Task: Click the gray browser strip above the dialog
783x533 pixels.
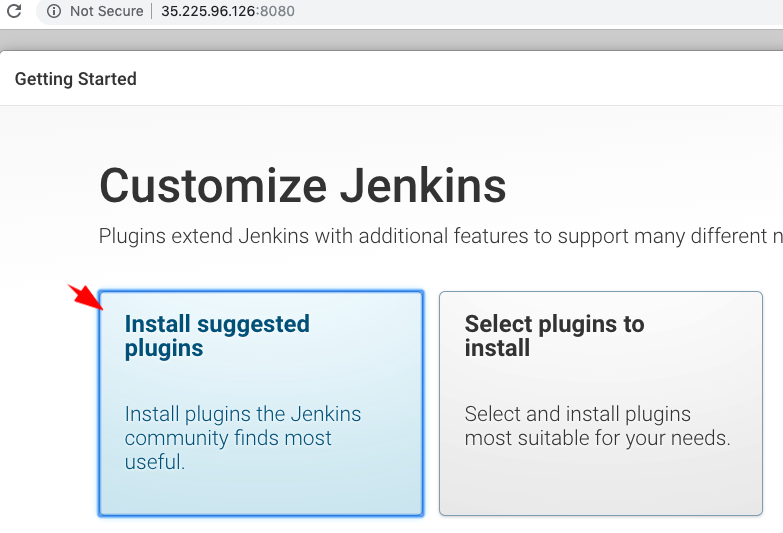Action: point(400,39)
